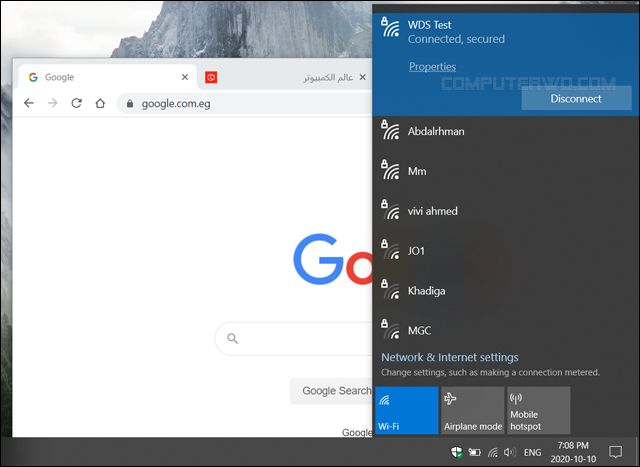This screenshot has width=640, height=467.
Task: Switch to the Google tab
Action: pos(107,77)
